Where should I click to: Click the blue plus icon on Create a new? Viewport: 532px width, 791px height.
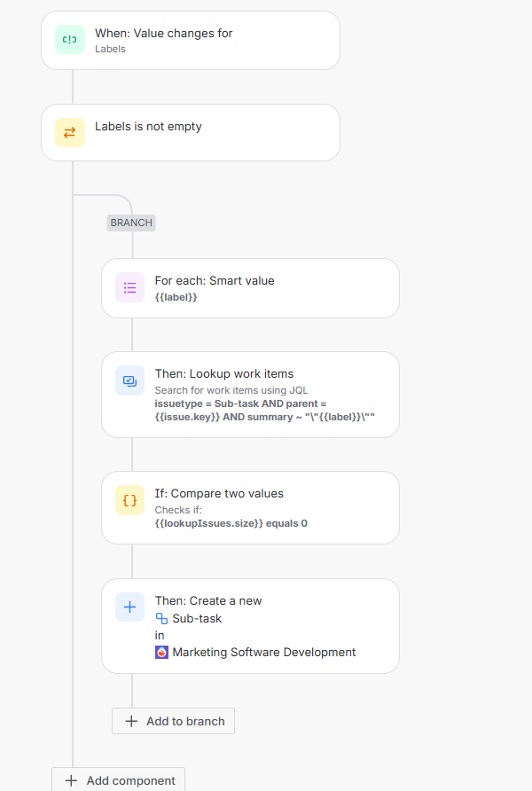(129, 607)
